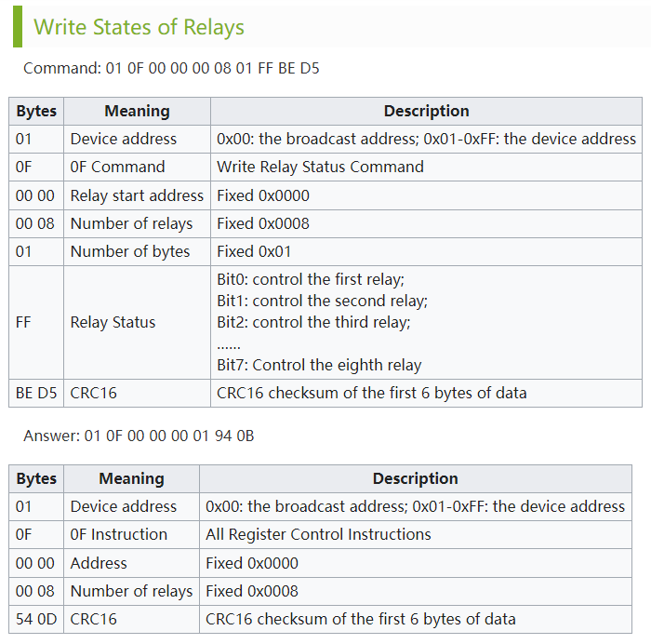Image resolution: width=651 pixels, height=644 pixels.
Task: Select the "BE D5" bytes cell
Action: pos(36,393)
